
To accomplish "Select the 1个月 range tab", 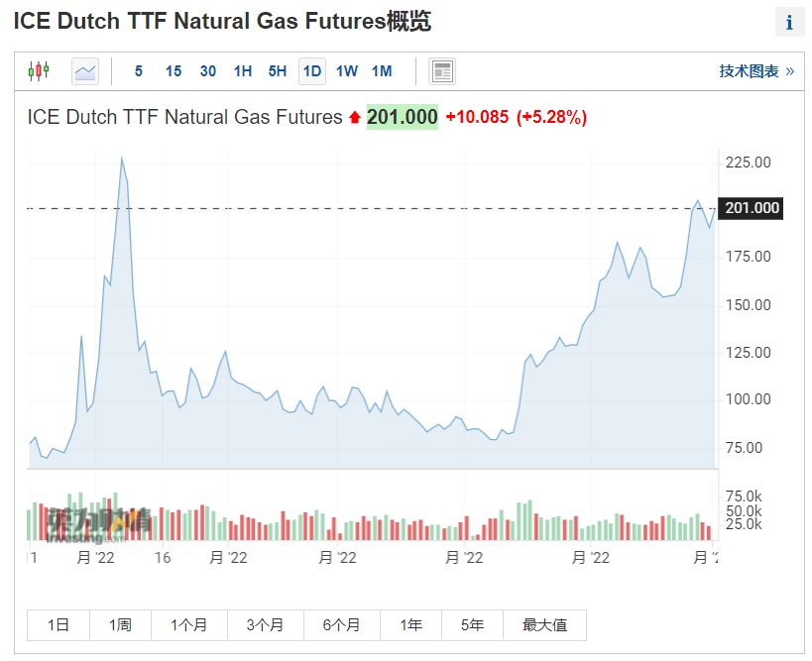I will (x=188, y=625).
